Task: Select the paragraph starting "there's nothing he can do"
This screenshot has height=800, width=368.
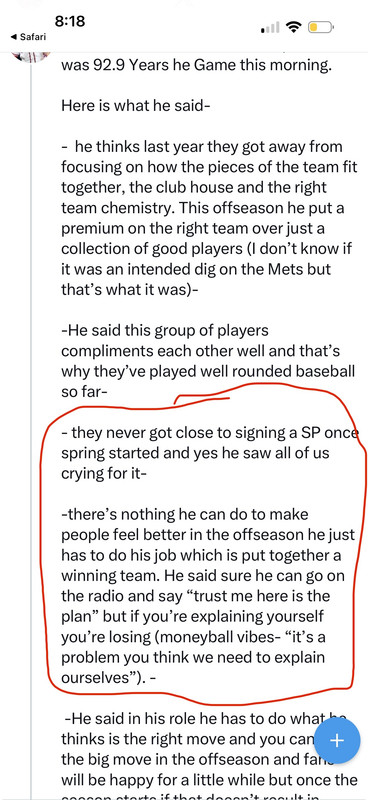Action: [x=208, y=596]
